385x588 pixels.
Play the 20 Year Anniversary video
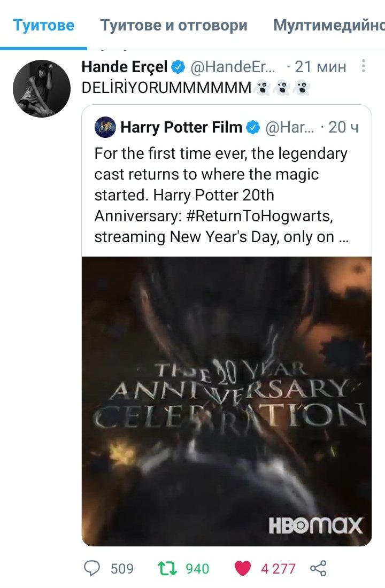point(227,401)
